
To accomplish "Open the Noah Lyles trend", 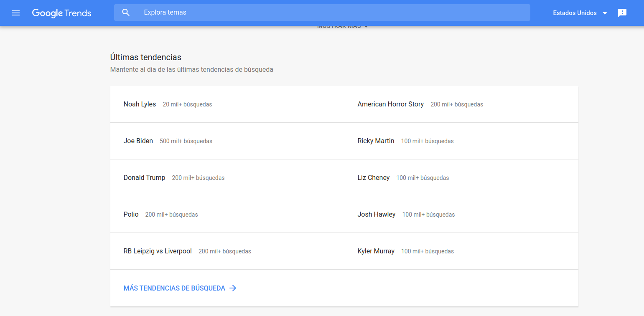I will pyautogui.click(x=140, y=104).
